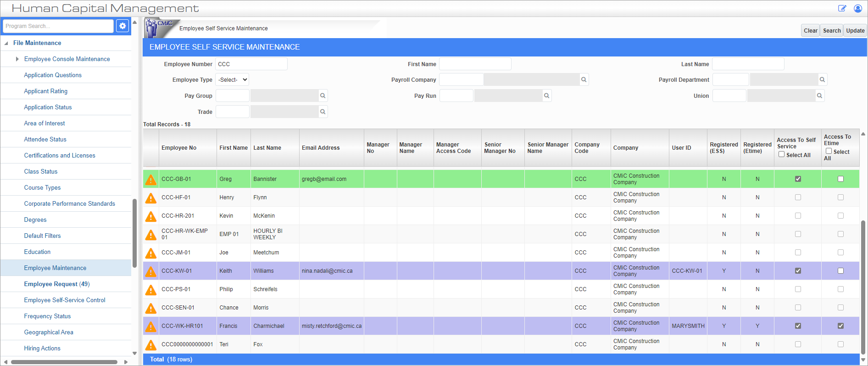Check Etime access for Keith Williams
The image size is (868, 366).
[x=840, y=271]
